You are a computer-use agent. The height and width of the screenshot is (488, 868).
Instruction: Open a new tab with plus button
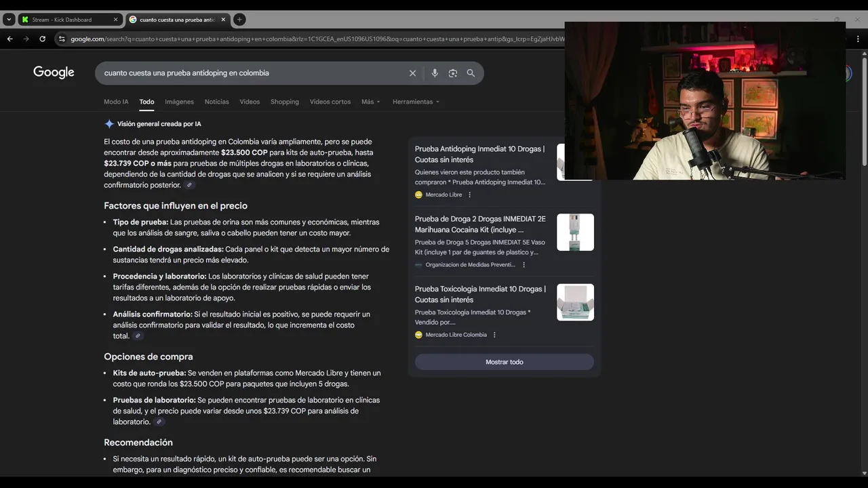pyautogui.click(x=239, y=20)
